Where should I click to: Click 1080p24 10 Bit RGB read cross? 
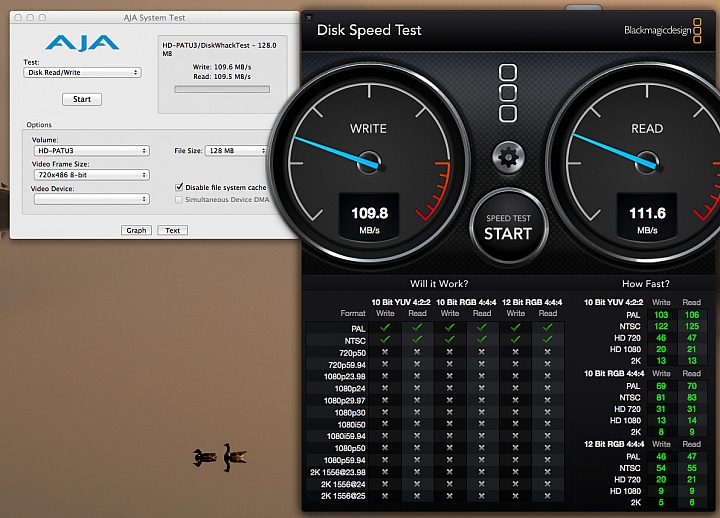(482, 388)
